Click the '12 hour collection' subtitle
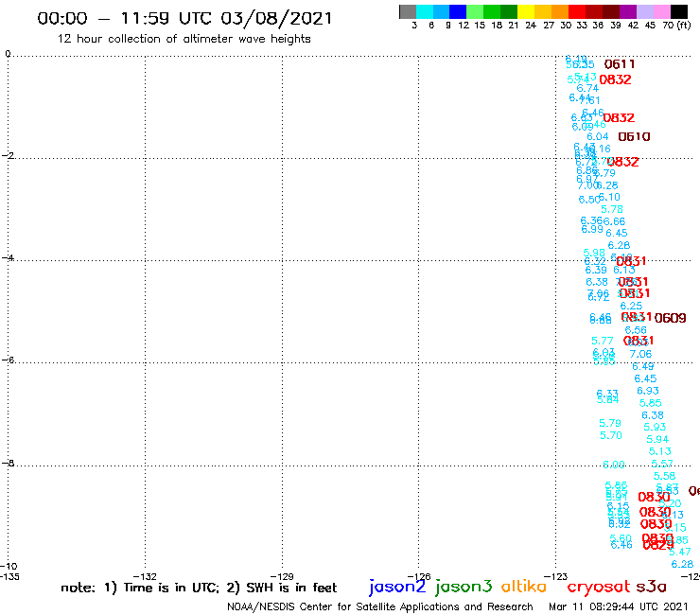This screenshot has height=615, width=700. tap(184, 39)
